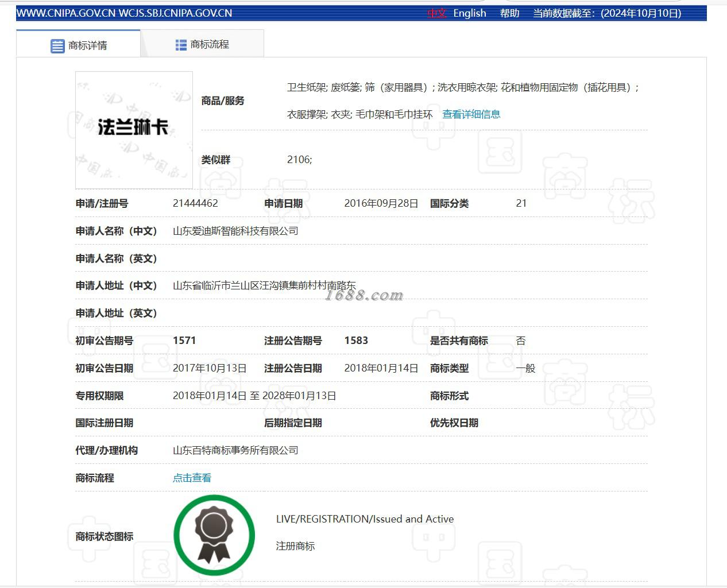
Task: Click the 商标详情 tab list icon
Action: [57, 46]
